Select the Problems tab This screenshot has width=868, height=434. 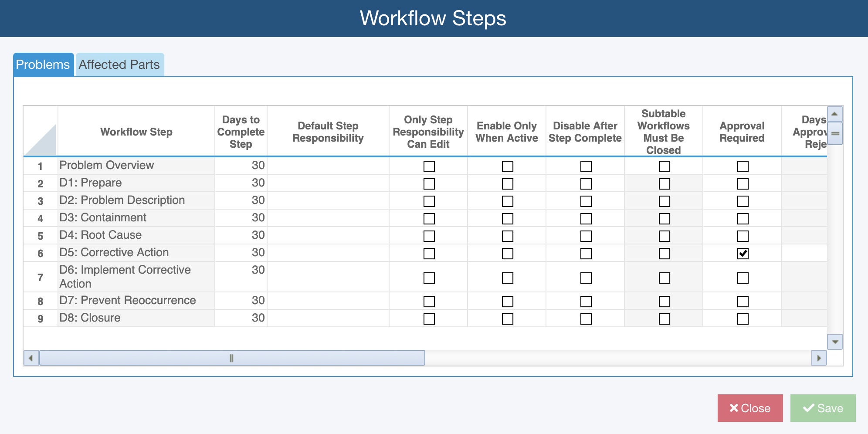(43, 64)
